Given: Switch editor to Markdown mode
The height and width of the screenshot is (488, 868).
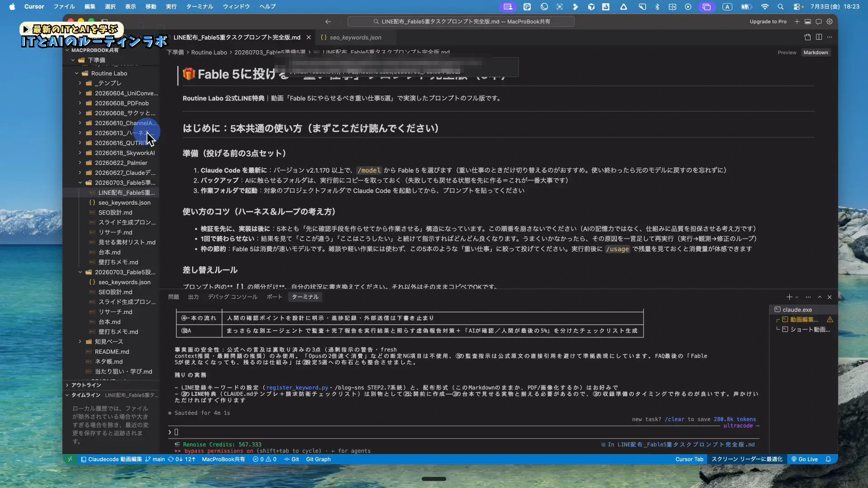Looking at the screenshot, I should (x=816, y=52).
